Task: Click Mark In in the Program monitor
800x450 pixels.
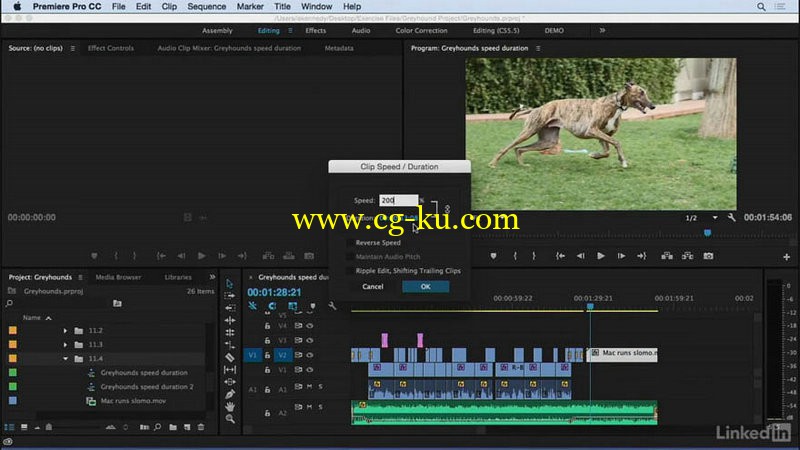Action: point(515,256)
